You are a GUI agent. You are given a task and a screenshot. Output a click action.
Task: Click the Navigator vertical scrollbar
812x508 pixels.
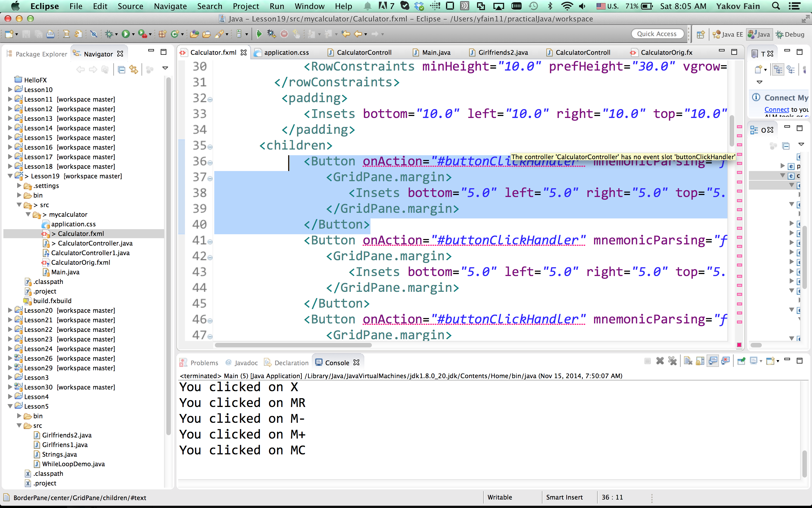click(168, 255)
